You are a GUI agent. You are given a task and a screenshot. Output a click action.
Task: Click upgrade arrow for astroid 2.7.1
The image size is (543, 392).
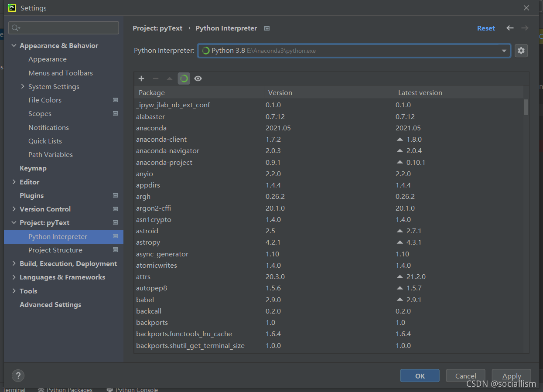pyautogui.click(x=400, y=231)
